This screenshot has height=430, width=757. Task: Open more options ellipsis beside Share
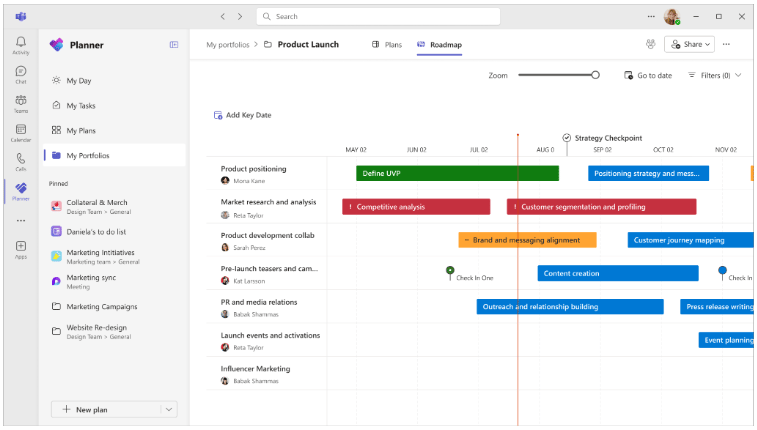point(726,44)
